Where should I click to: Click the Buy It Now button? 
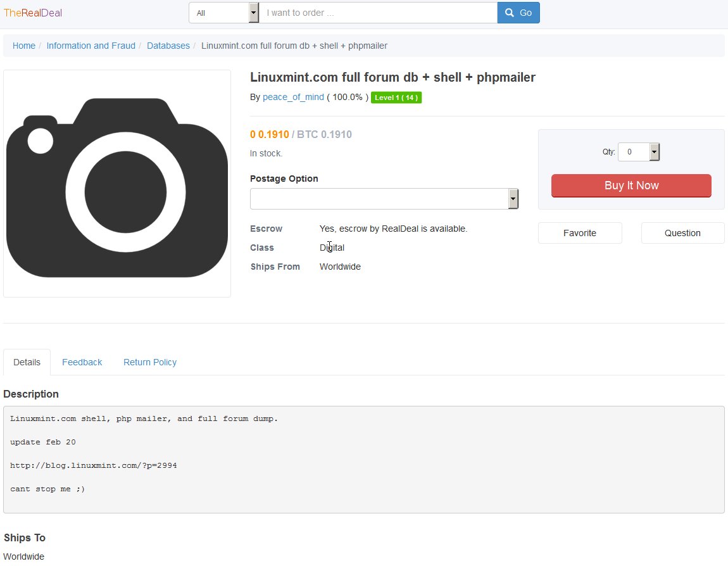(x=631, y=186)
